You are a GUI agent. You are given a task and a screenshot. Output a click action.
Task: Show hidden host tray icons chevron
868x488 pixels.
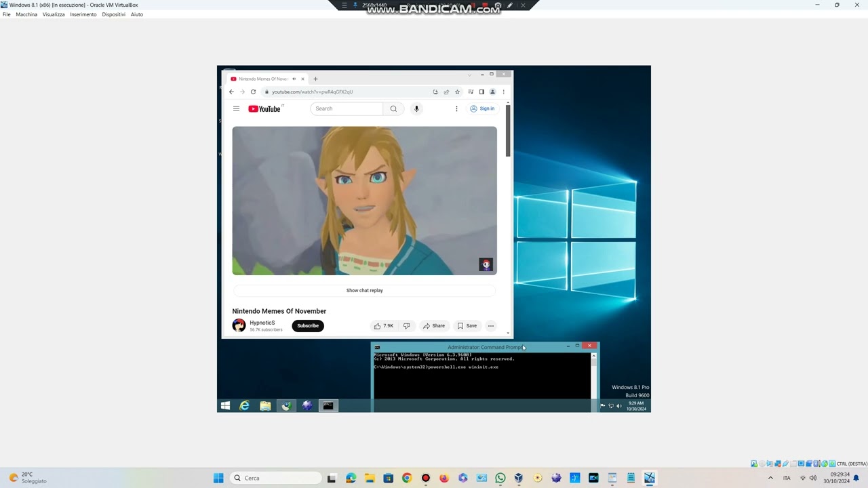coord(770,478)
